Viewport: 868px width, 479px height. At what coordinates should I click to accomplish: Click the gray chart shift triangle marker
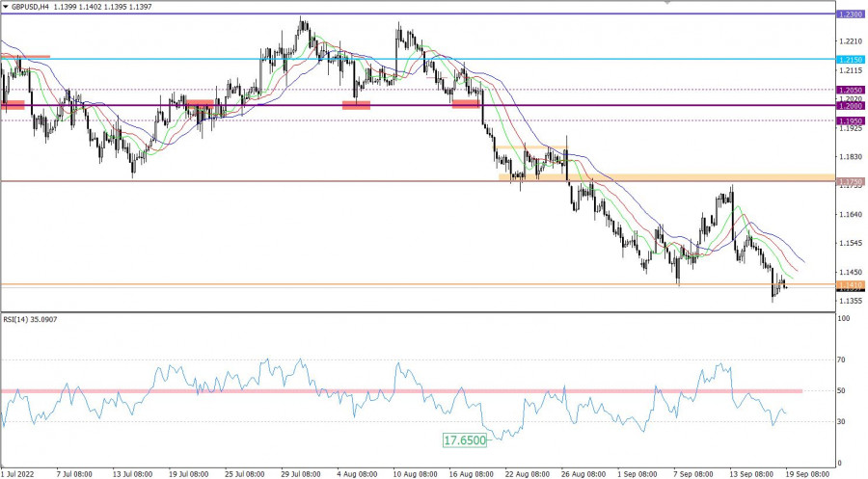pos(665,3)
